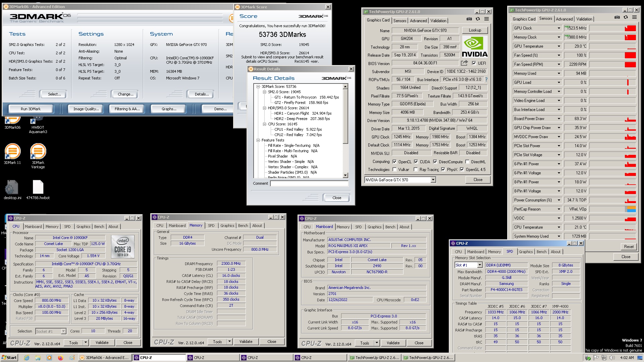Open the Tools dropdown arrow in CPU-Z Memory window
Image resolution: width=644 pixels, height=362 pixels.
(x=230, y=342)
